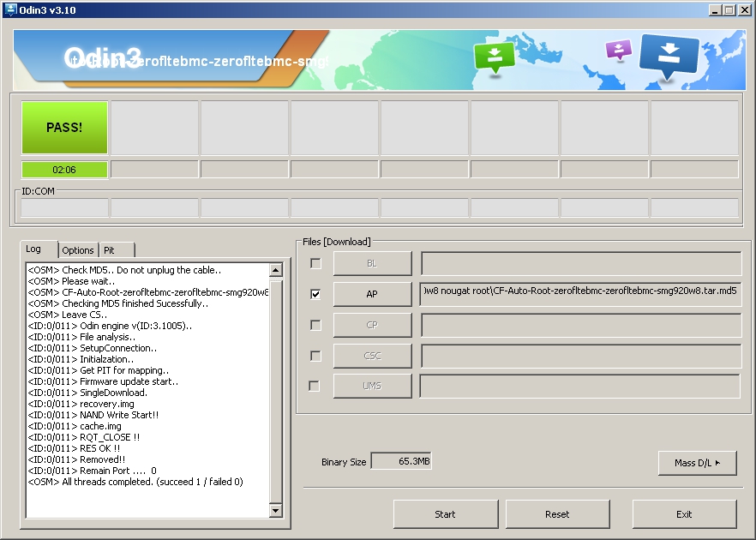Select log line 'Check MD5.. Do not unplug the cable..'
Screen dimensions: 756x540
124,270
